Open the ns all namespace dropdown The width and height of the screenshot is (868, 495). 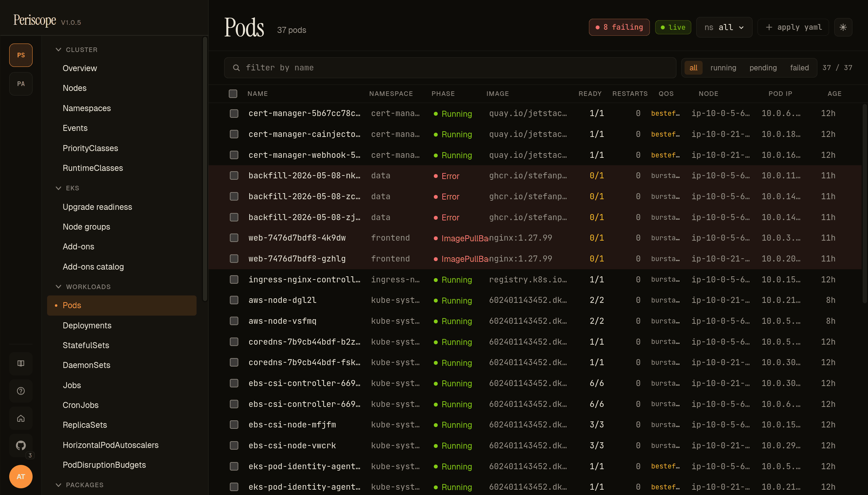tap(724, 27)
